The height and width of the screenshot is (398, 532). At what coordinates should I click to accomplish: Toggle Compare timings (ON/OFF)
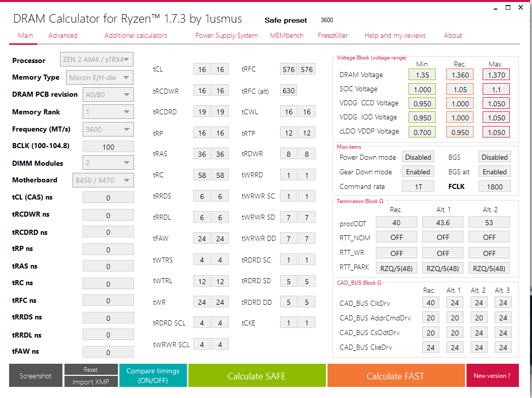pos(153,376)
